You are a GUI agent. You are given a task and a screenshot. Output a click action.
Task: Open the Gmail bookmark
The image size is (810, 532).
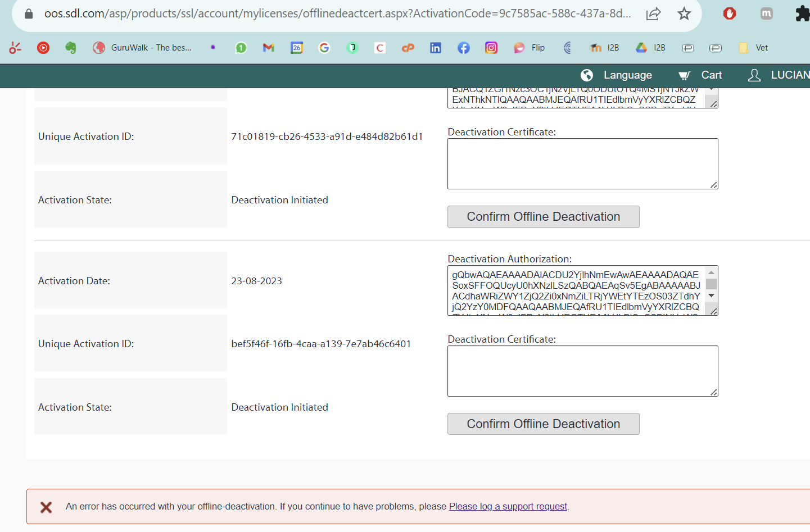[x=269, y=48]
